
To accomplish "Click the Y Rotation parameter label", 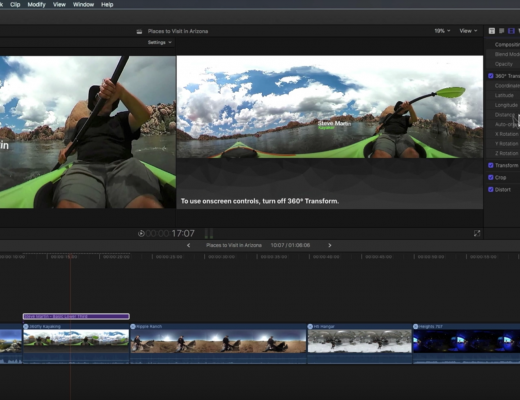I will [507, 144].
